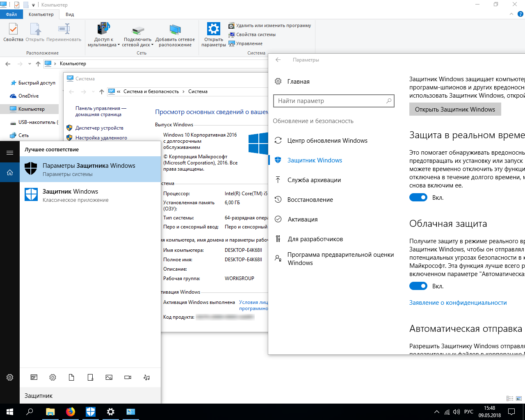
Task: Open Свойства in the Explorer ribbon
Action: pyautogui.click(x=13, y=32)
